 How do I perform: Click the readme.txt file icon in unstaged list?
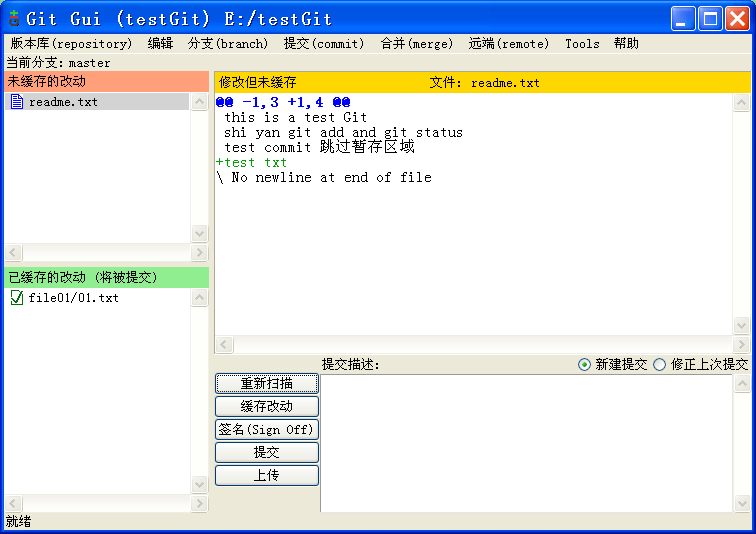click(x=17, y=102)
